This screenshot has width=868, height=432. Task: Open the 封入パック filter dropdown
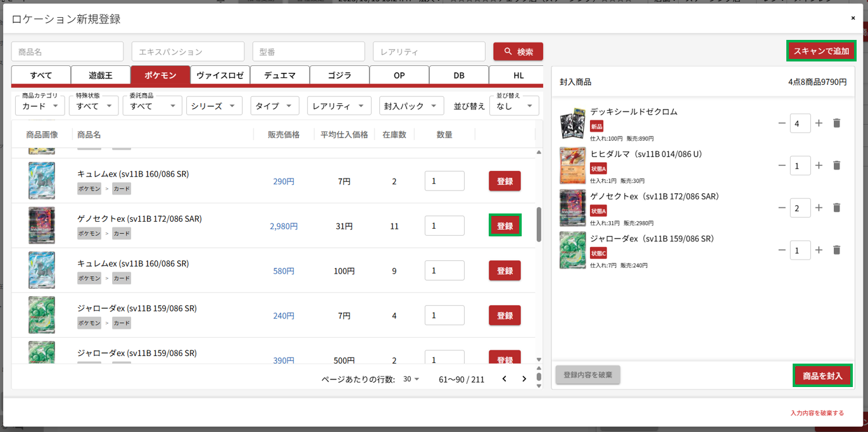pos(411,106)
